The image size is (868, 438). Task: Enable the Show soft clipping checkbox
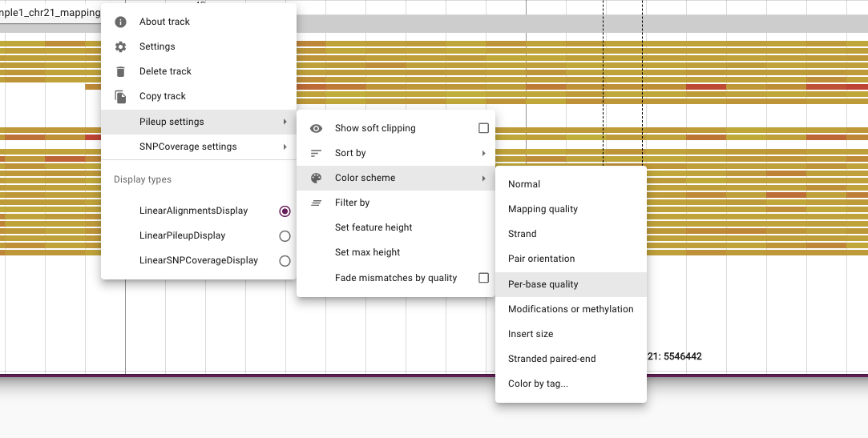[484, 128]
